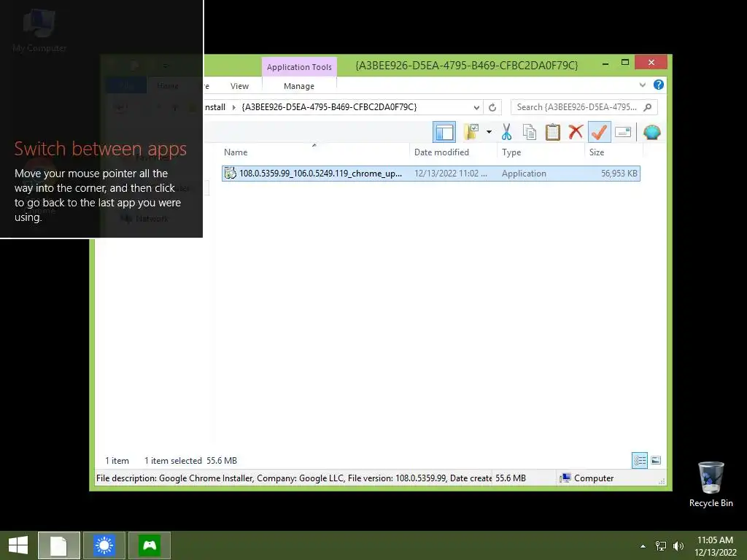Click the GUID folder breadcrumb in address bar
The image size is (747, 560).
329,107
